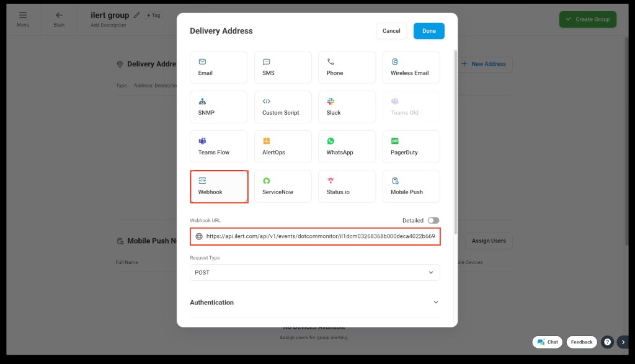635x364 pixels.
Task: Select the WhatsApp delivery option
Action: (347, 146)
